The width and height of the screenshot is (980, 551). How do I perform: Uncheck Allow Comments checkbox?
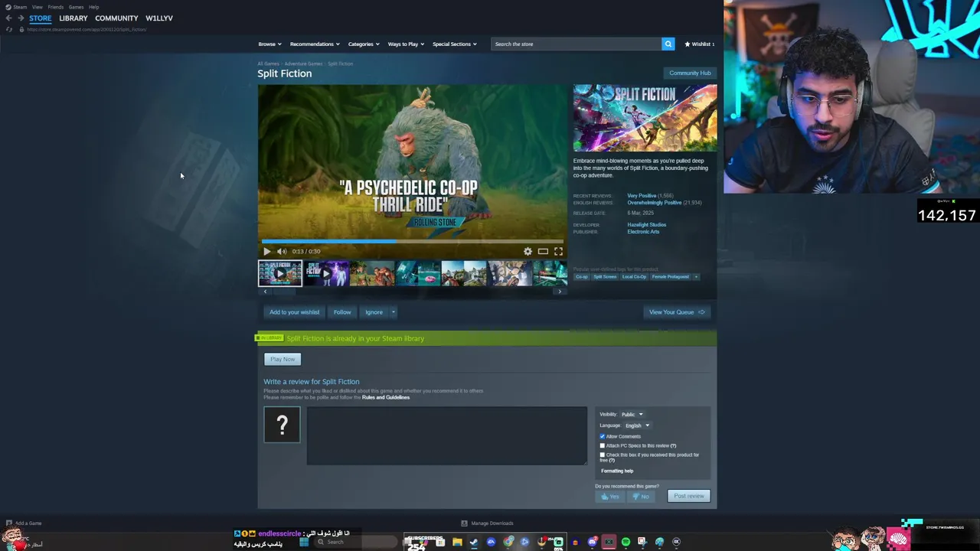pos(603,436)
